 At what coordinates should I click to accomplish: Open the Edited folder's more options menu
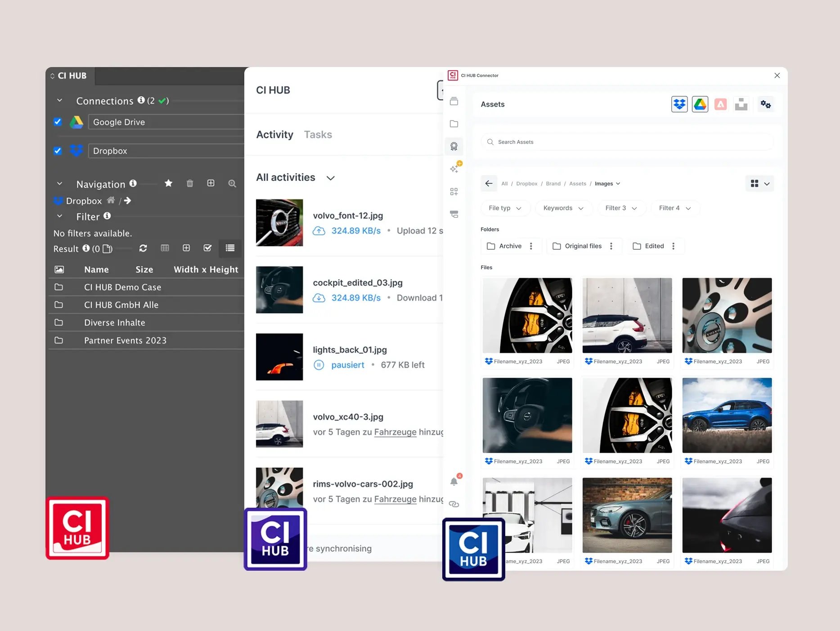click(674, 246)
